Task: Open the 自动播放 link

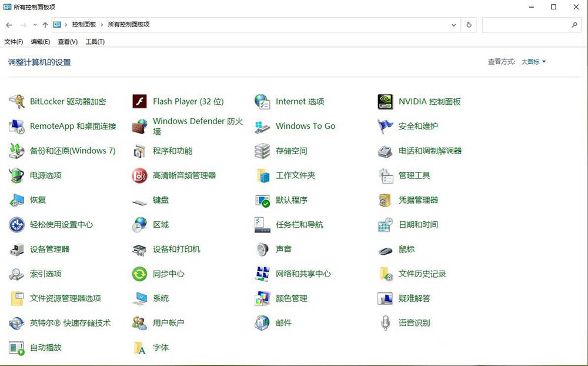Action: 46,348
